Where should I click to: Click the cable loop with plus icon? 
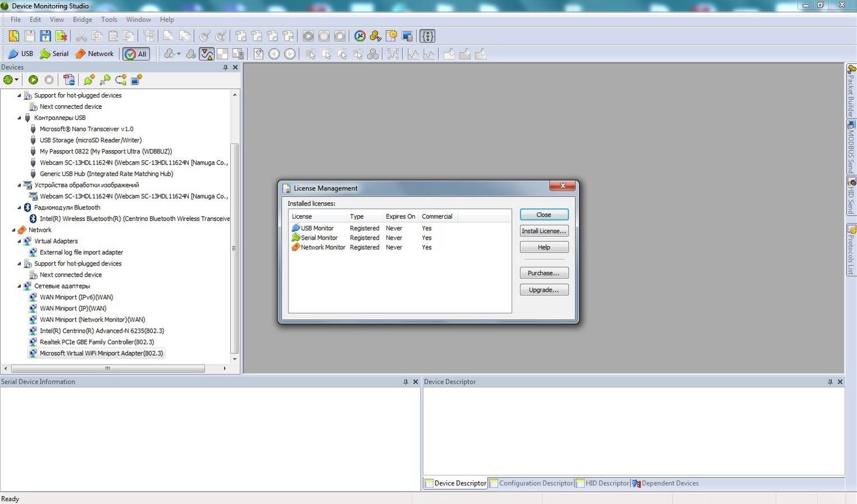120,80
